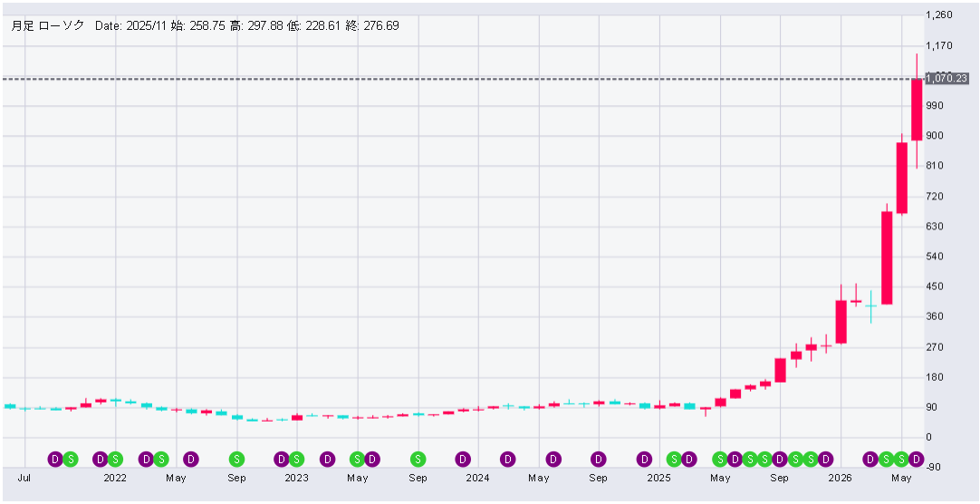Select the D marker at June 2024
Image resolution: width=980 pixels, height=504 pixels.
(553, 460)
